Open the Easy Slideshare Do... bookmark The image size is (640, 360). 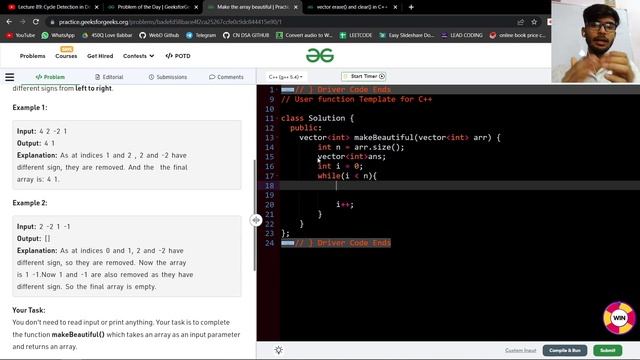(407, 36)
